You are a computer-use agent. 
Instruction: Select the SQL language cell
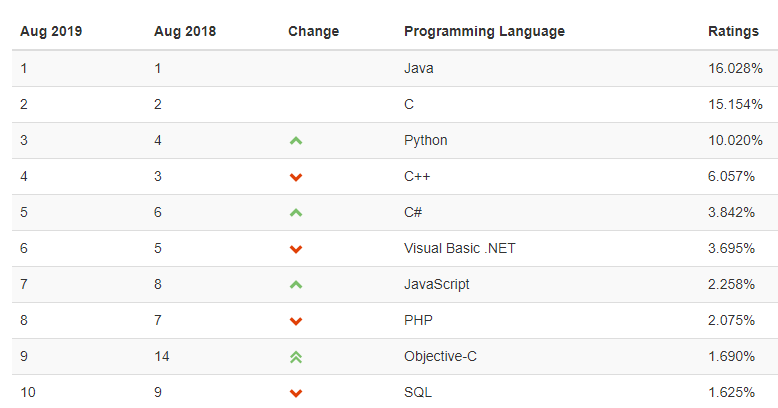tap(418, 392)
